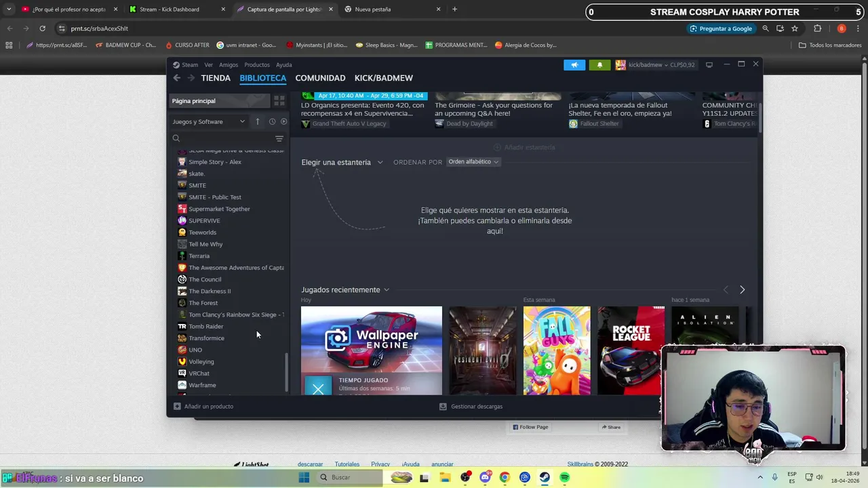The height and width of the screenshot is (488, 868).
Task: Open the Ver menu in Steam
Action: pos(209,65)
